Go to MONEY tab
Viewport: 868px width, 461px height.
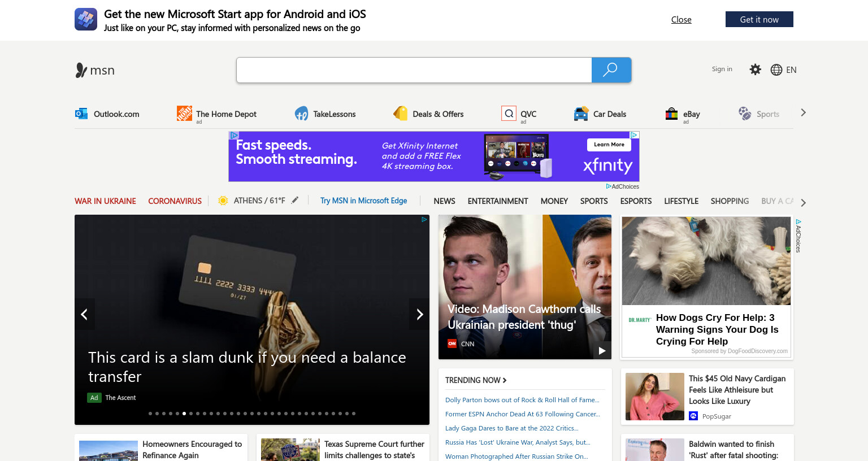[554, 201]
